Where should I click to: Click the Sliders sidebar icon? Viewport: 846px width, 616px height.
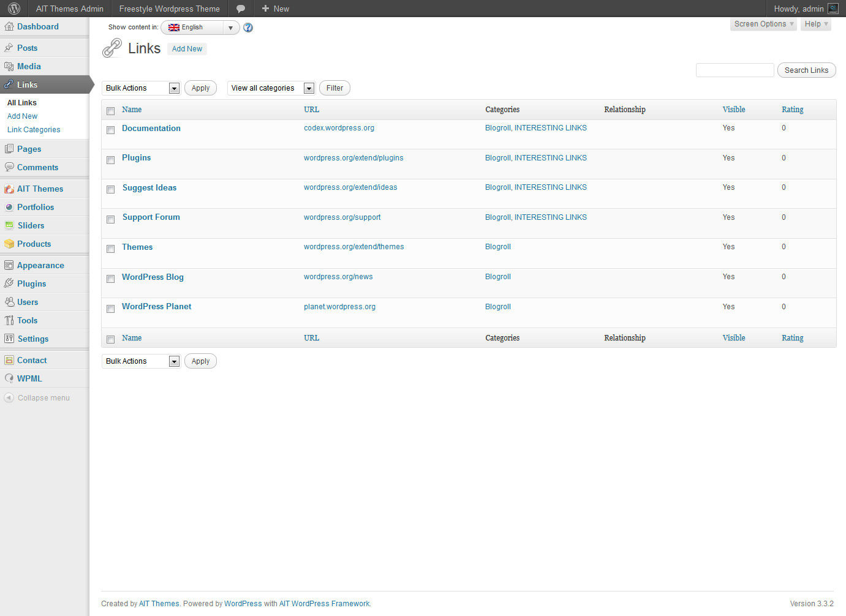point(9,225)
